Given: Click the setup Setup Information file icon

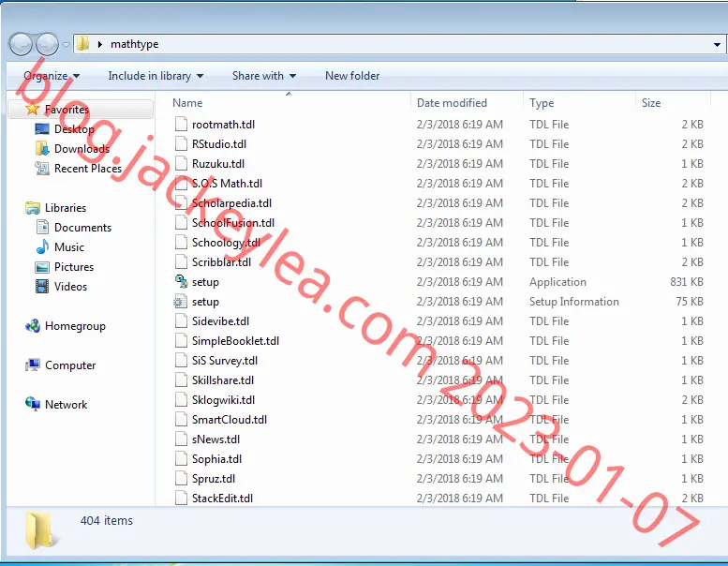Looking at the screenshot, I should click(x=180, y=302).
